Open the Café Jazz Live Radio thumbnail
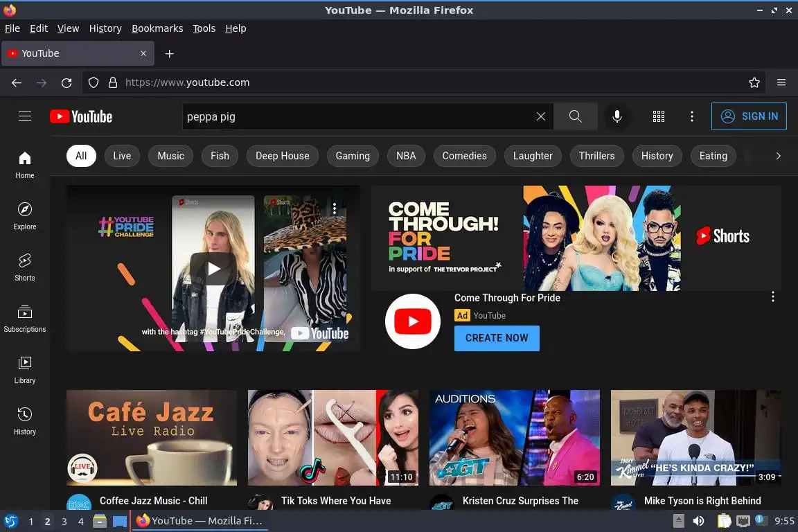Viewport: 798px width, 532px height. pyautogui.click(x=152, y=438)
